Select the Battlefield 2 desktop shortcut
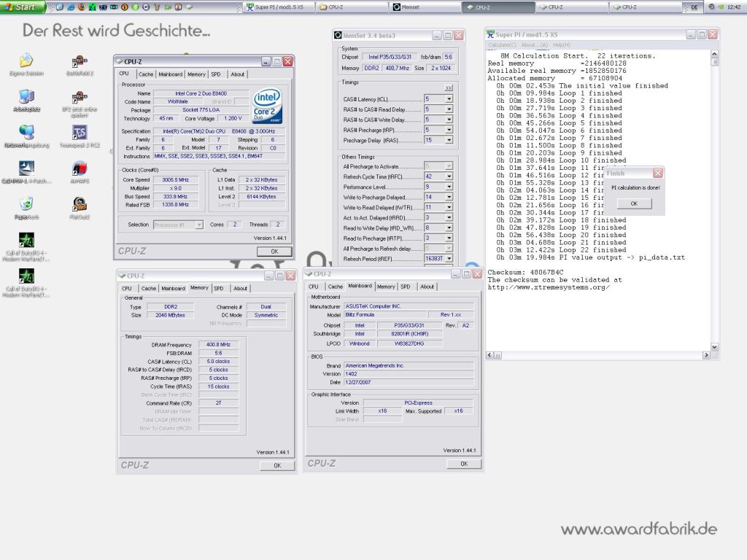This screenshot has height=560, width=747. (x=80, y=61)
